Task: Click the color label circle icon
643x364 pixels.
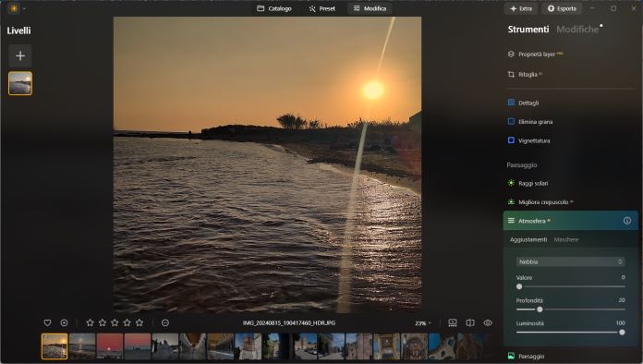Action: [x=165, y=323]
